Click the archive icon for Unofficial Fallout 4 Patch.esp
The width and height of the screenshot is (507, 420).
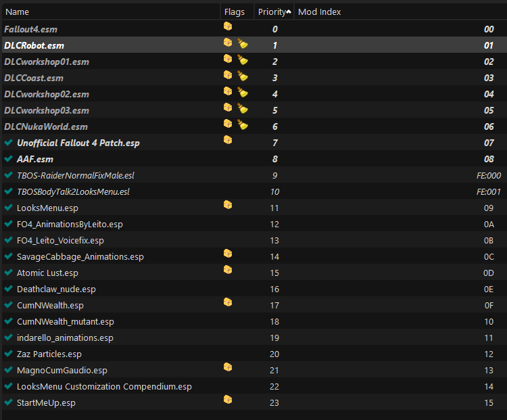pos(228,140)
